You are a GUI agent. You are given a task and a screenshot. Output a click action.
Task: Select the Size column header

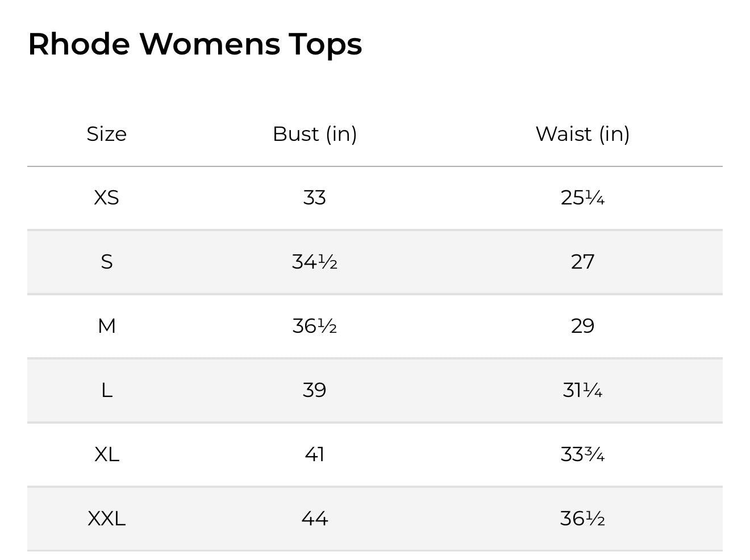point(106,134)
